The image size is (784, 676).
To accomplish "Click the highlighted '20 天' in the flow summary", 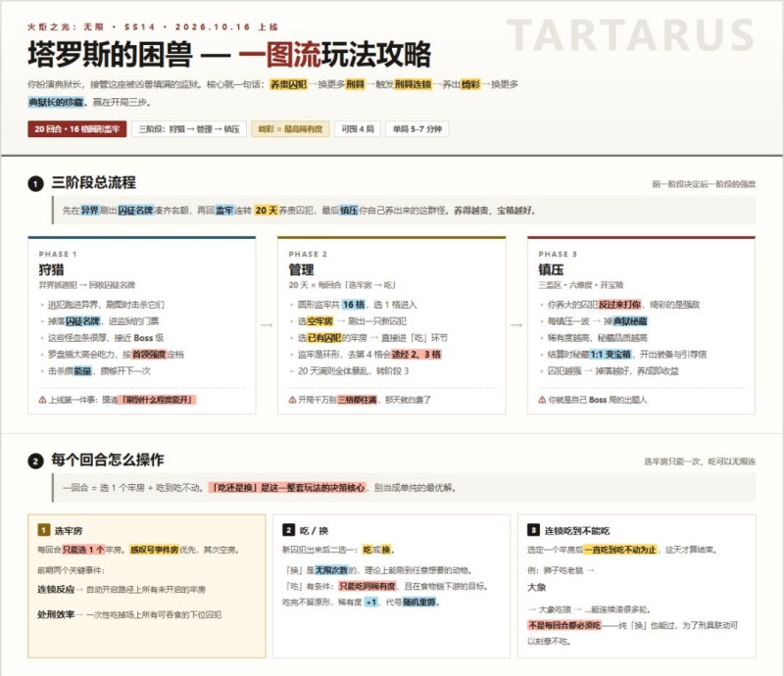I will [266, 211].
